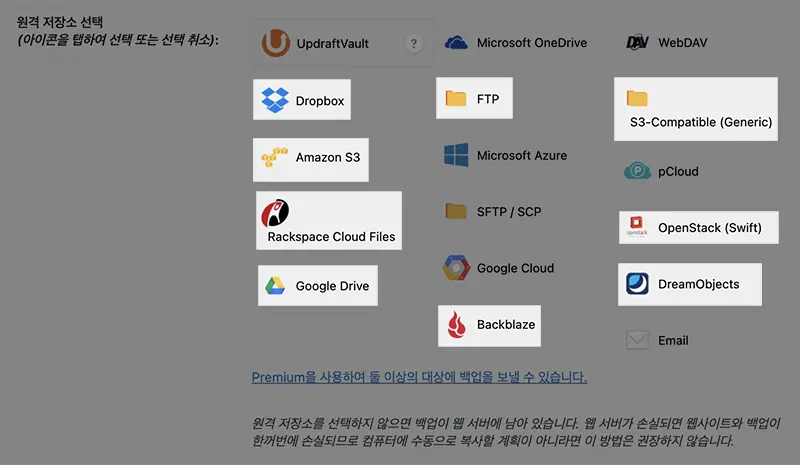
Task: Choose the S3-Compatible (Generic) folder icon
Action: point(637,98)
